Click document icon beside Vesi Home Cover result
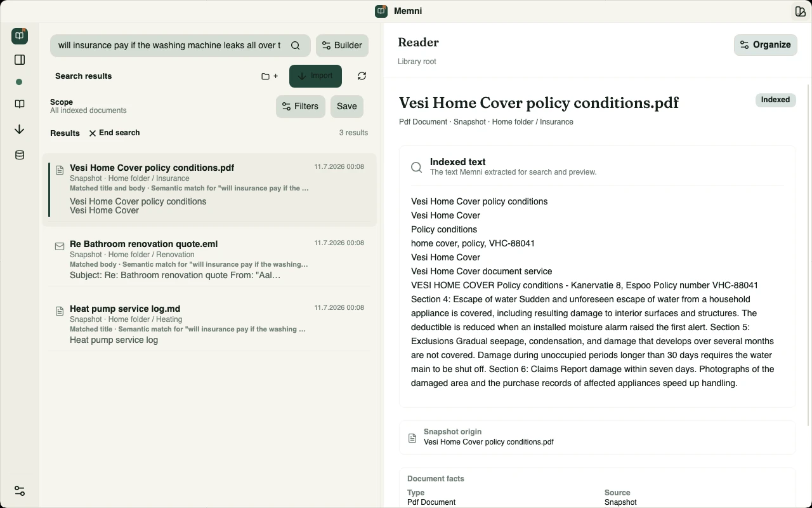 pyautogui.click(x=60, y=170)
